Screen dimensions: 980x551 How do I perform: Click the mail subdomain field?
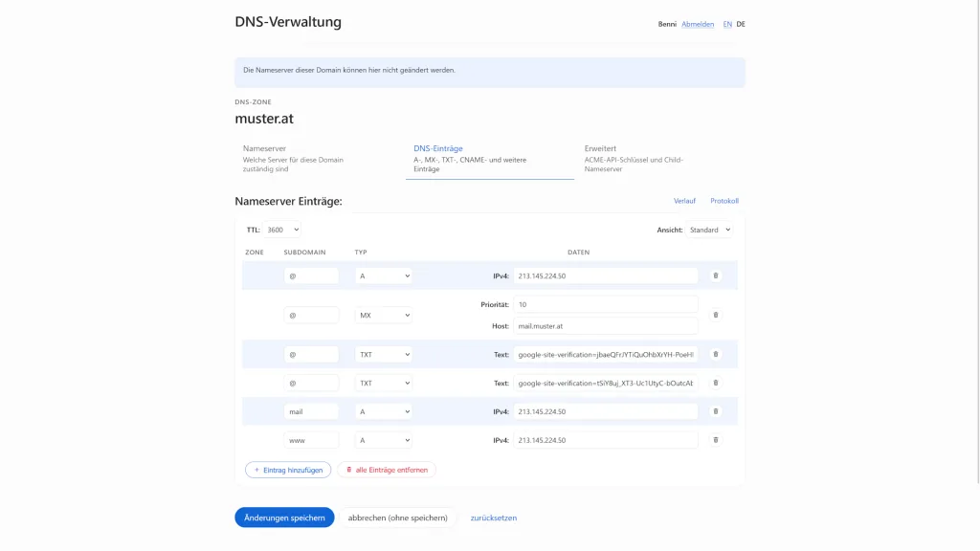[311, 411]
